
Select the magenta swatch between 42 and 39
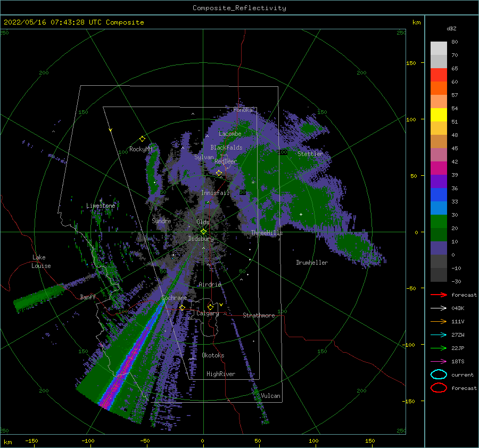pos(439,168)
